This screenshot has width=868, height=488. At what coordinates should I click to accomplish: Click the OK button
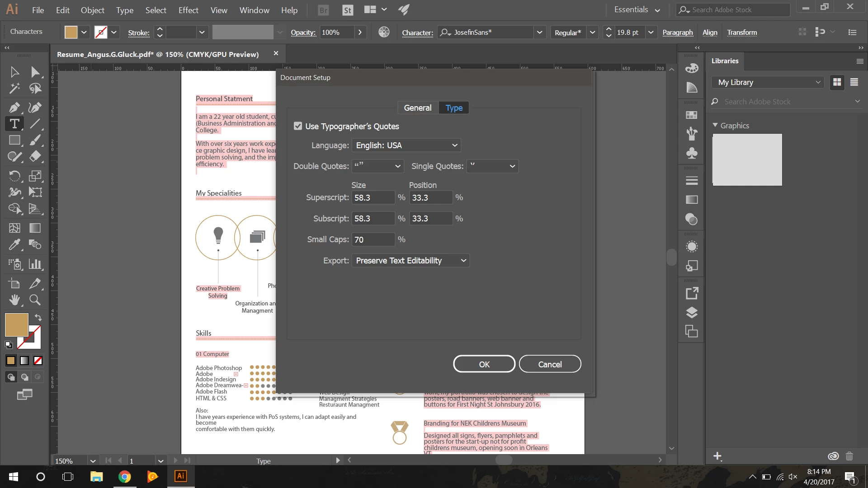(484, 364)
